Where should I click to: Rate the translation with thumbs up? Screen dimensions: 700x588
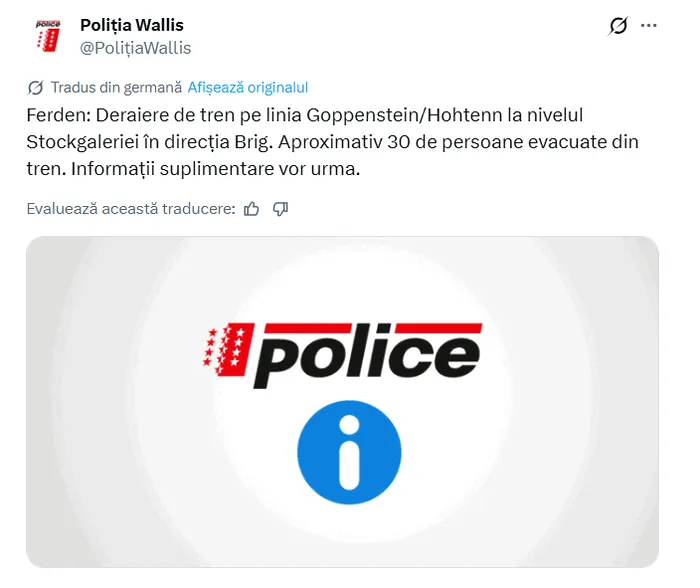pyautogui.click(x=251, y=209)
